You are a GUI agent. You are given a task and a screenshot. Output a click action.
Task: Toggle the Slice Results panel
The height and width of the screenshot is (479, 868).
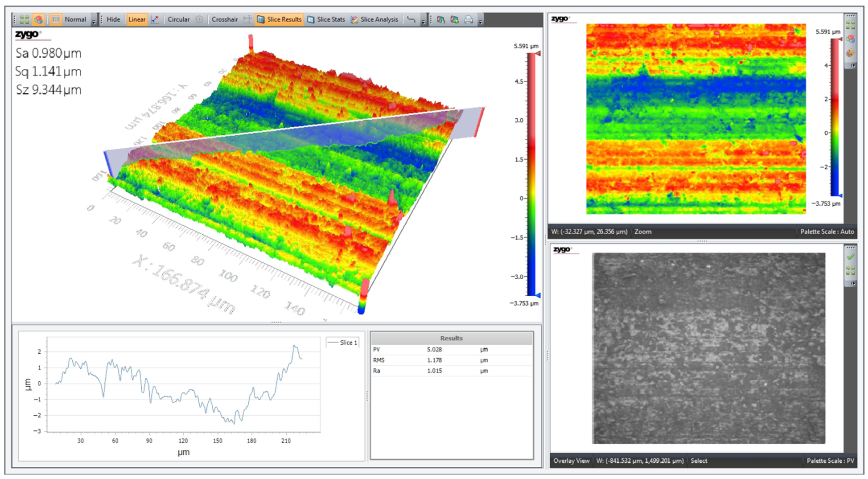tap(279, 20)
